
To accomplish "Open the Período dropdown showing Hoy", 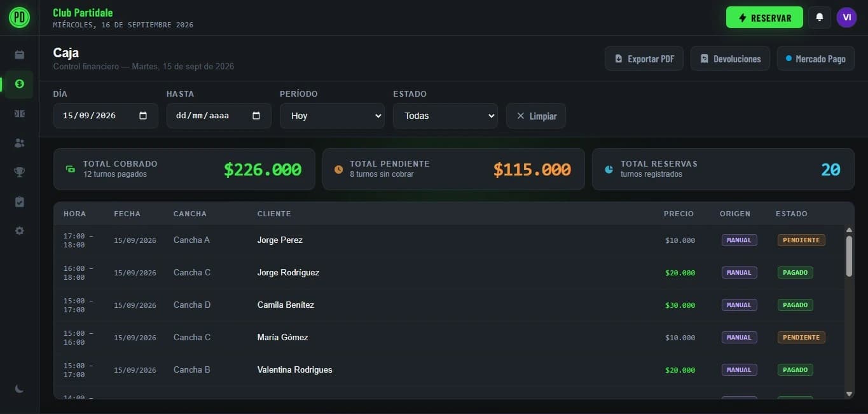I will coord(332,116).
